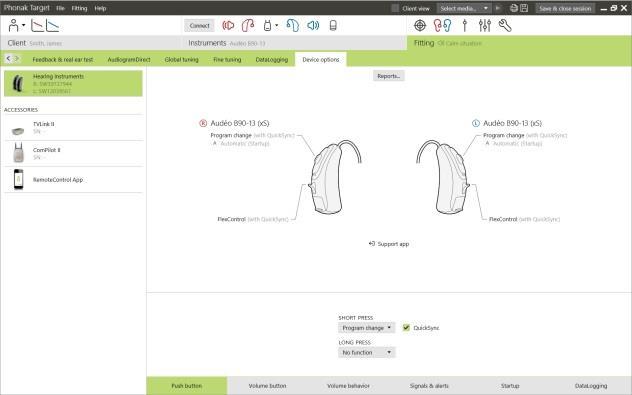Expand the Short Press Program change dropdown
Screen dimensions: 632x395
366,328
